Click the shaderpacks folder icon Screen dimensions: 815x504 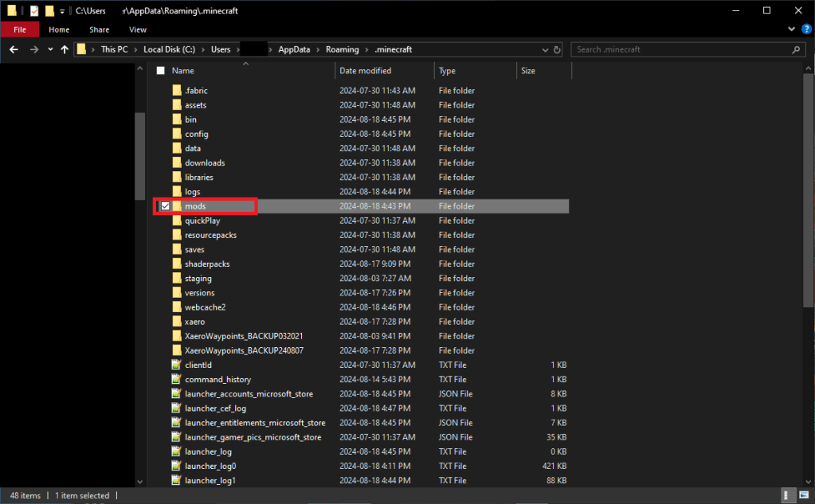pyautogui.click(x=177, y=264)
